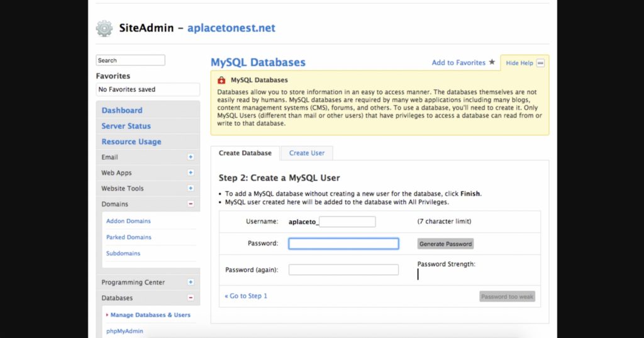Click the Password Strength meter bar
This screenshot has height=338, width=644.
(418, 274)
